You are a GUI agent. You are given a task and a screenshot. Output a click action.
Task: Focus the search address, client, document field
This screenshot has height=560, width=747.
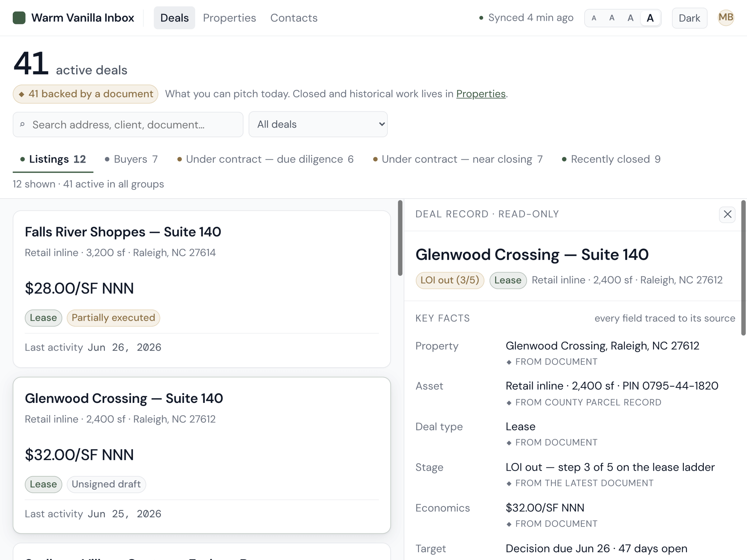point(128,124)
